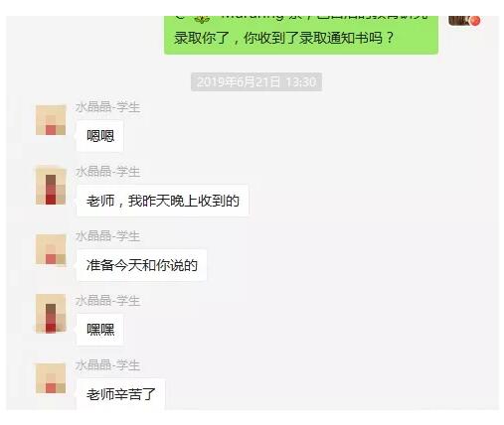Image resolution: width=504 pixels, height=425 pixels.
Task: Select the green 录取通知书 message bubble
Action: (x=301, y=35)
